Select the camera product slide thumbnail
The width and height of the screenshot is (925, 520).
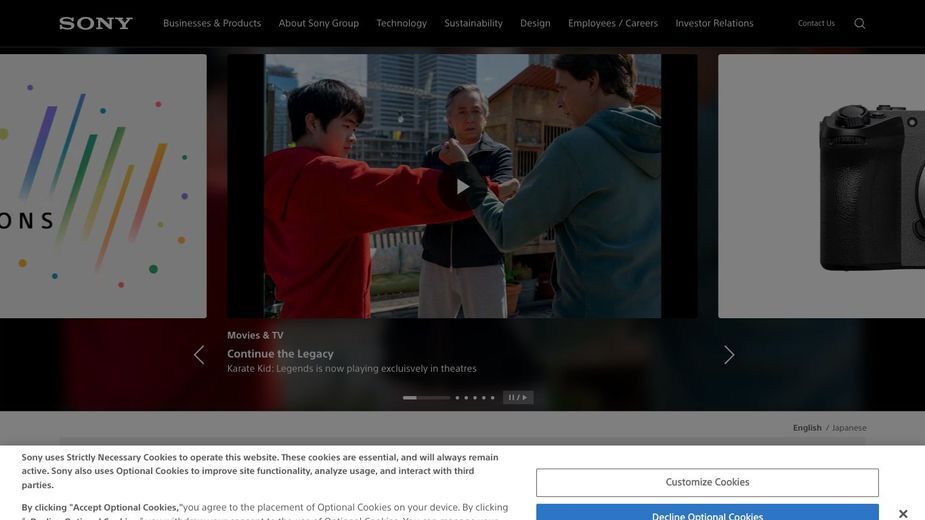tap(821, 186)
